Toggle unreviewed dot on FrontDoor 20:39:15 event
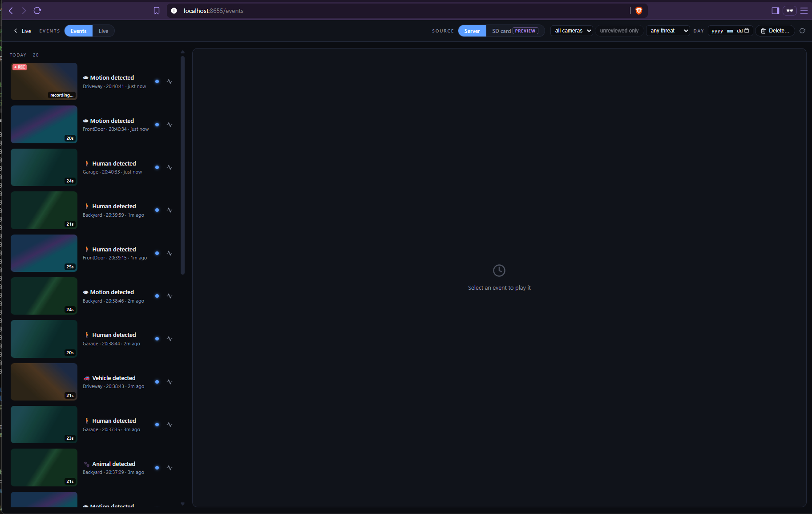This screenshot has width=812, height=514. [x=157, y=253]
